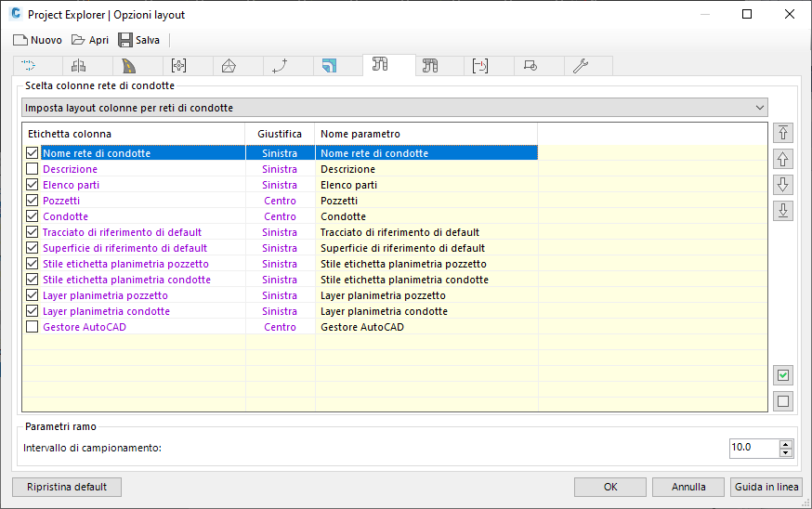Open the point groups tab with bracketed target icon
Screen dimensions: 812x509
(178, 66)
